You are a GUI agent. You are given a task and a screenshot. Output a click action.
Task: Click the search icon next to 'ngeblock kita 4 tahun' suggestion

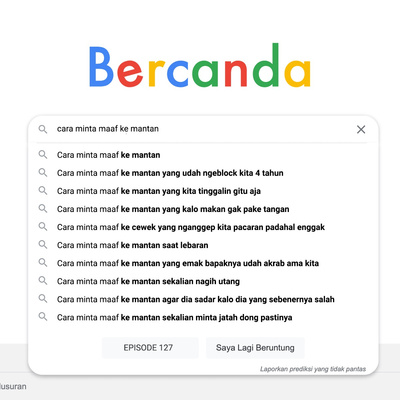[43, 172]
